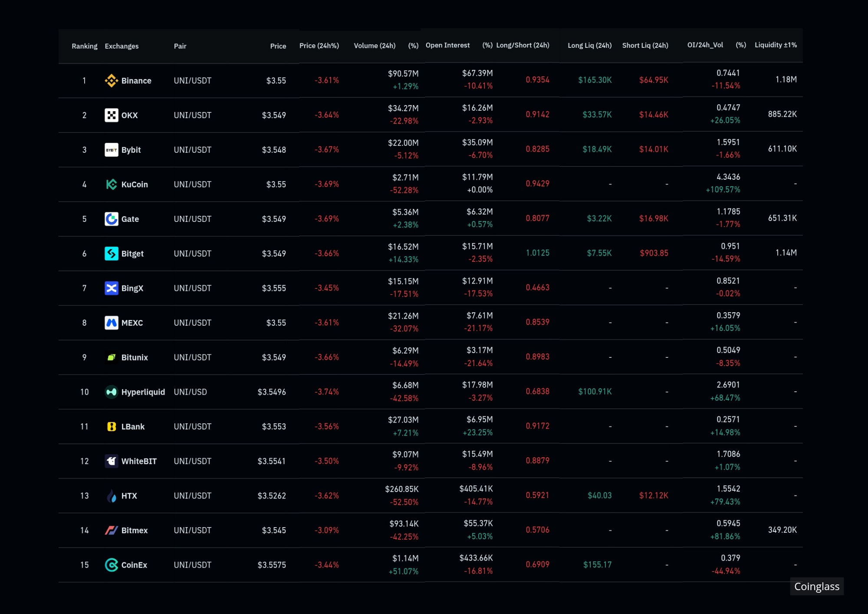Viewport: 868px width, 614px height.
Task: Click the Bitmex logo icon
Action: tap(112, 530)
